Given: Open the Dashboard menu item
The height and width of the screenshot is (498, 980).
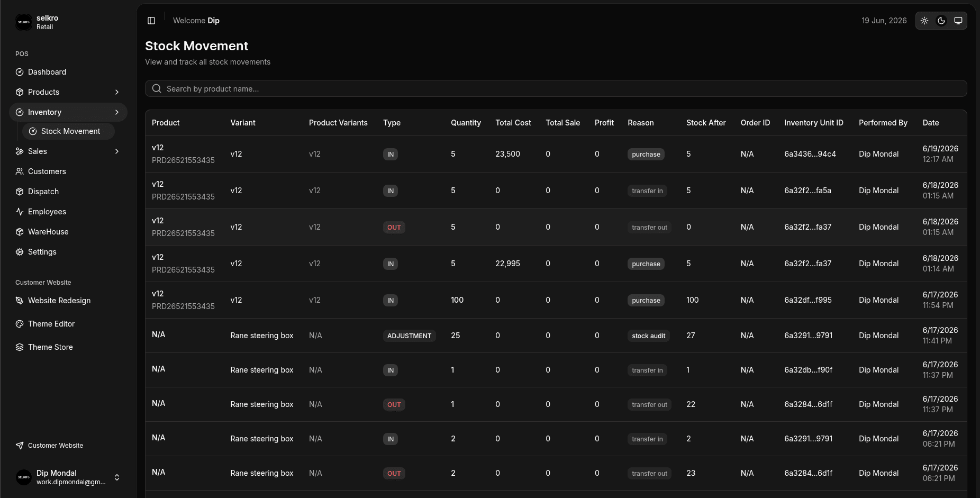Looking at the screenshot, I should point(68,72).
